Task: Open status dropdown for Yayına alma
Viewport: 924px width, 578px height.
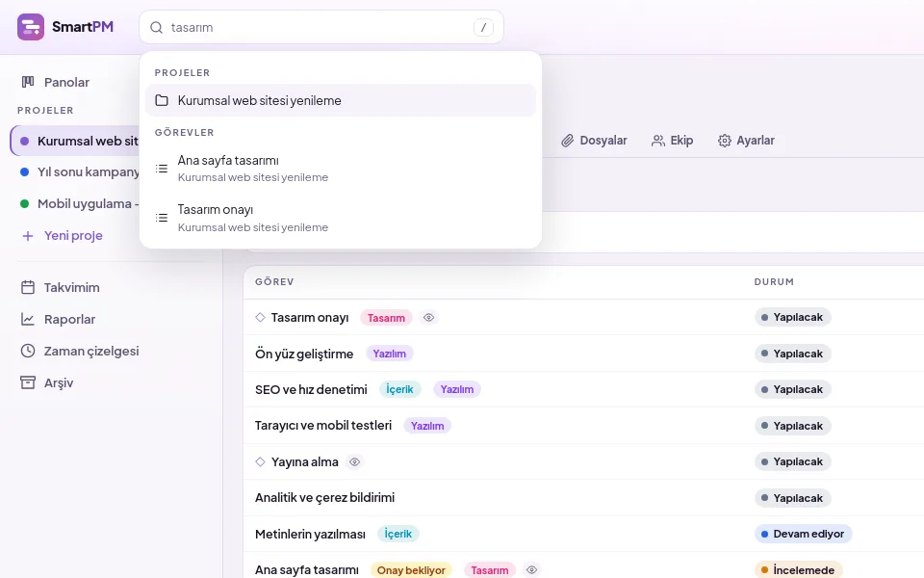Action: click(x=792, y=461)
